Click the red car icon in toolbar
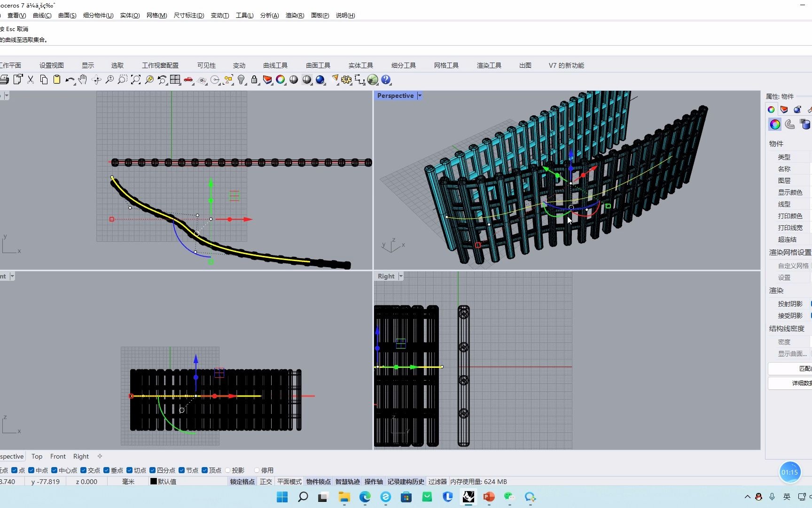 [x=188, y=80]
